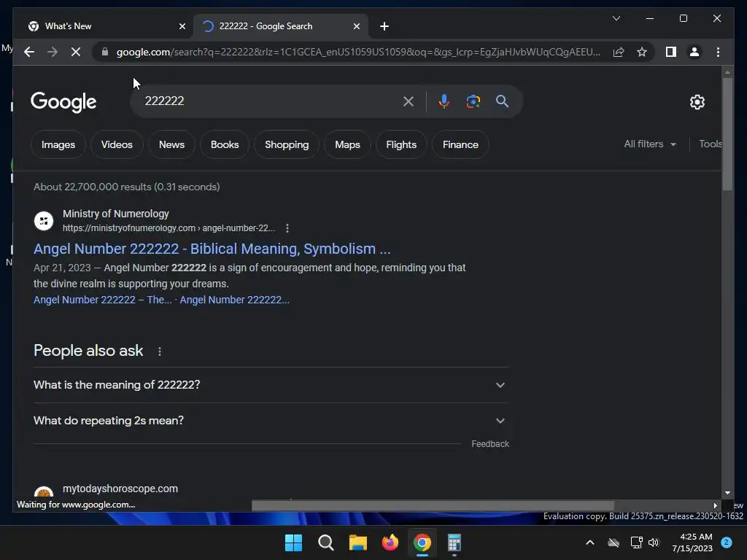Switch to the What's New tab
The width and height of the screenshot is (747, 560).
click(x=108, y=26)
